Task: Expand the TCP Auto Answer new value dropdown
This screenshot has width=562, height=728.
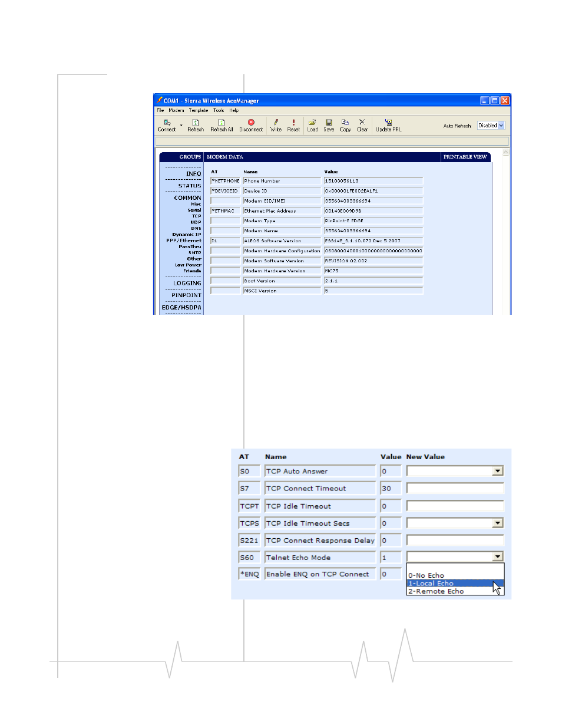Action: click(498, 471)
